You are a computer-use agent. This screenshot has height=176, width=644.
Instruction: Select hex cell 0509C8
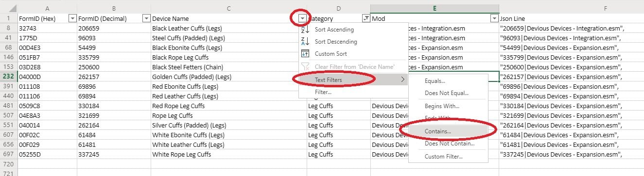coord(47,106)
